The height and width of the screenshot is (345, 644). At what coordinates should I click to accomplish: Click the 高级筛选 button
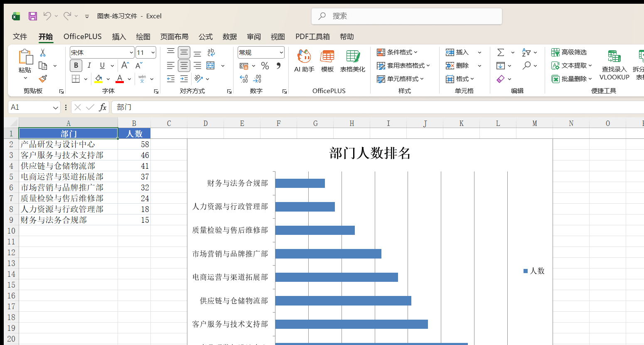click(569, 52)
